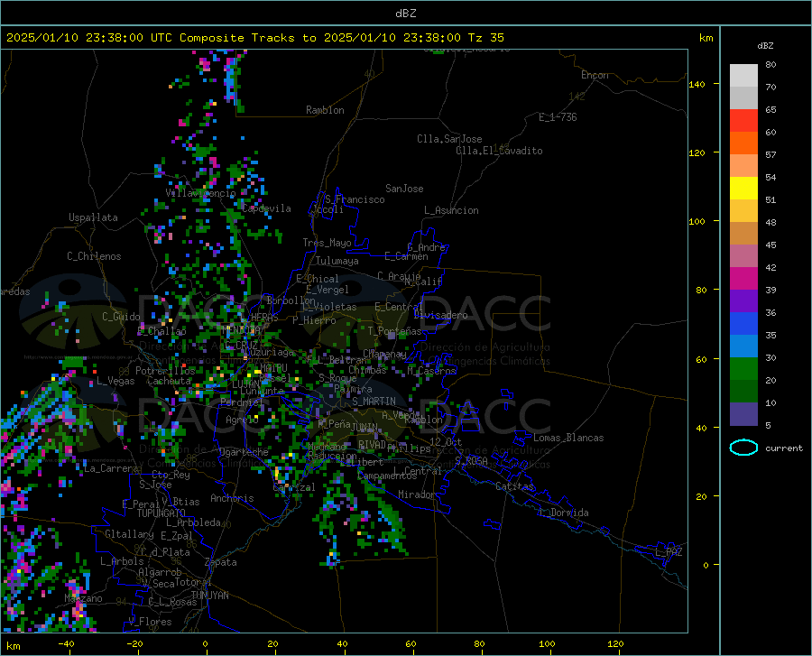Pick the magenta 39 dBZ swatch

point(743,279)
